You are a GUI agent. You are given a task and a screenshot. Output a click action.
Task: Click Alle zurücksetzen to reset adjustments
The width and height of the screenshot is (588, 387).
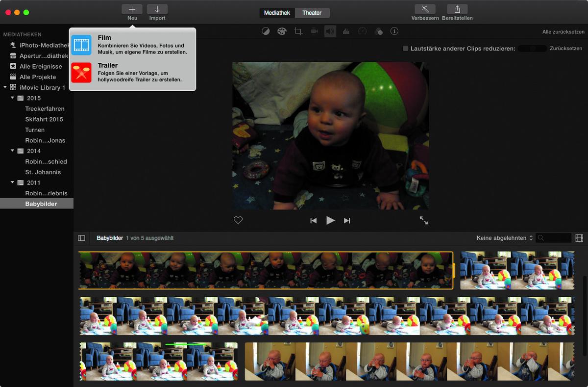[563, 32]
